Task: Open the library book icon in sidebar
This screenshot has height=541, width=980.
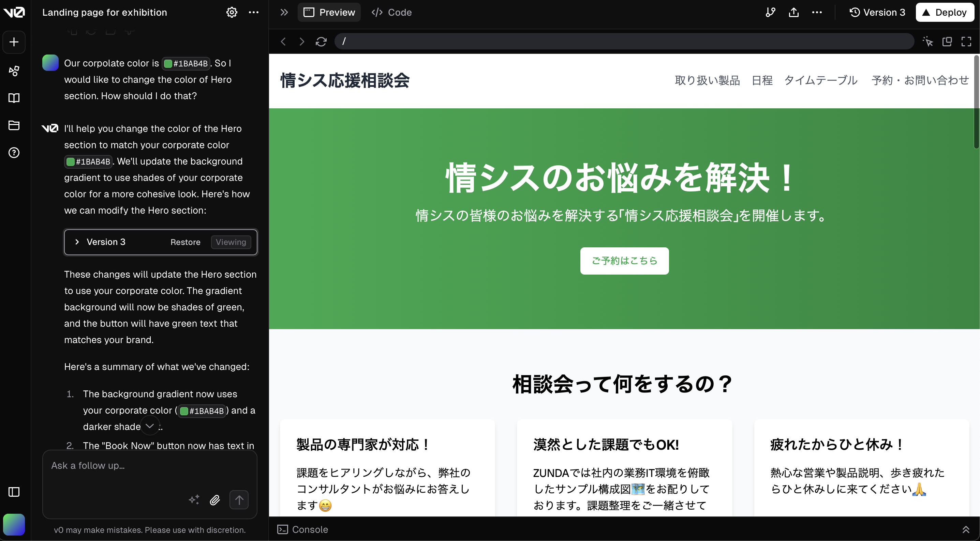Action: 14,98
